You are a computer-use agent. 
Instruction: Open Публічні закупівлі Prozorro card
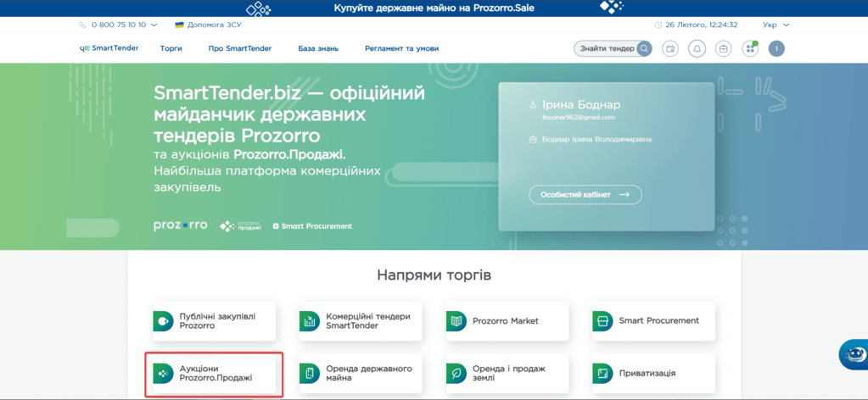[214, 321]
